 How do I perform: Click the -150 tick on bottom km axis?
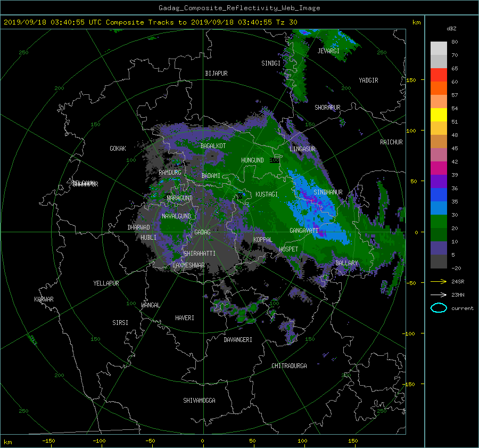point(48,441)
